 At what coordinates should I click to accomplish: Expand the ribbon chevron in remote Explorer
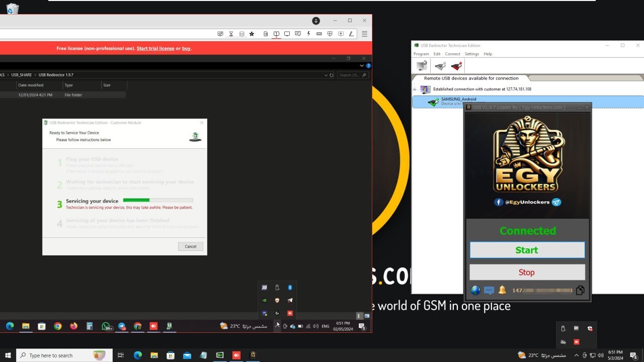(x=362, y=65)
